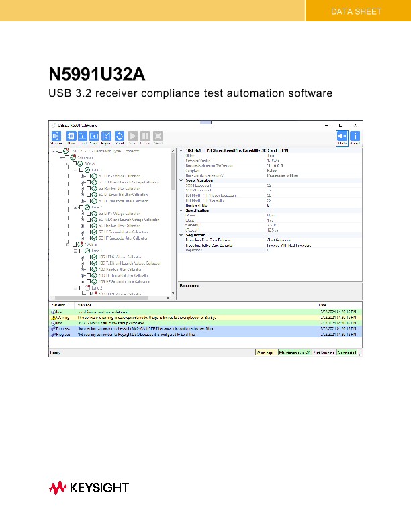Click the Save toolbar icon
This screenshot has height=532, width=411.
(x=94, y=136)
